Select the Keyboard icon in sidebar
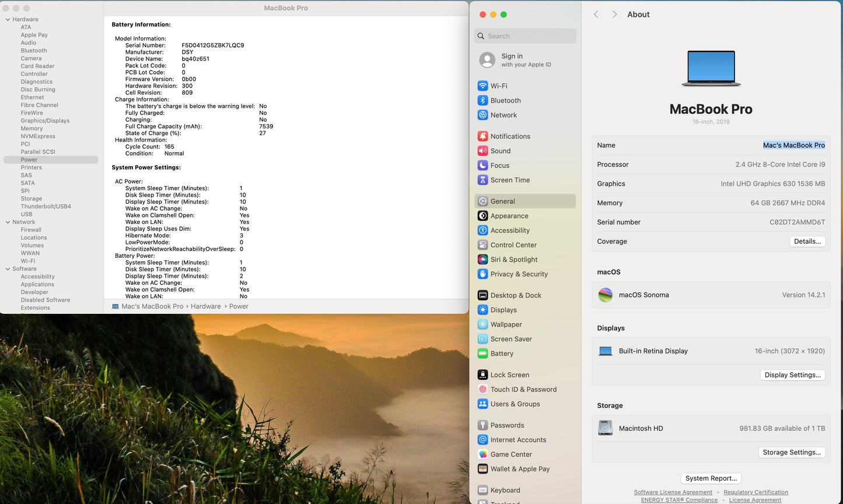Viewport: 843px width, 504px height. click(x=482, y=490)
